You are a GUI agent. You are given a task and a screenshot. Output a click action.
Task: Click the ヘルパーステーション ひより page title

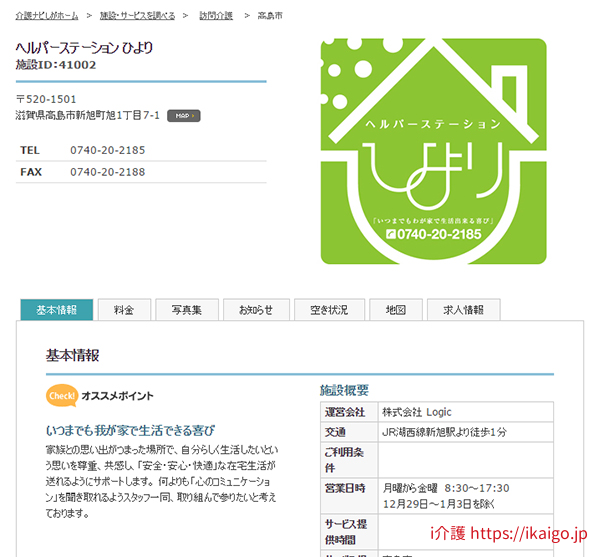click(85, 47)
